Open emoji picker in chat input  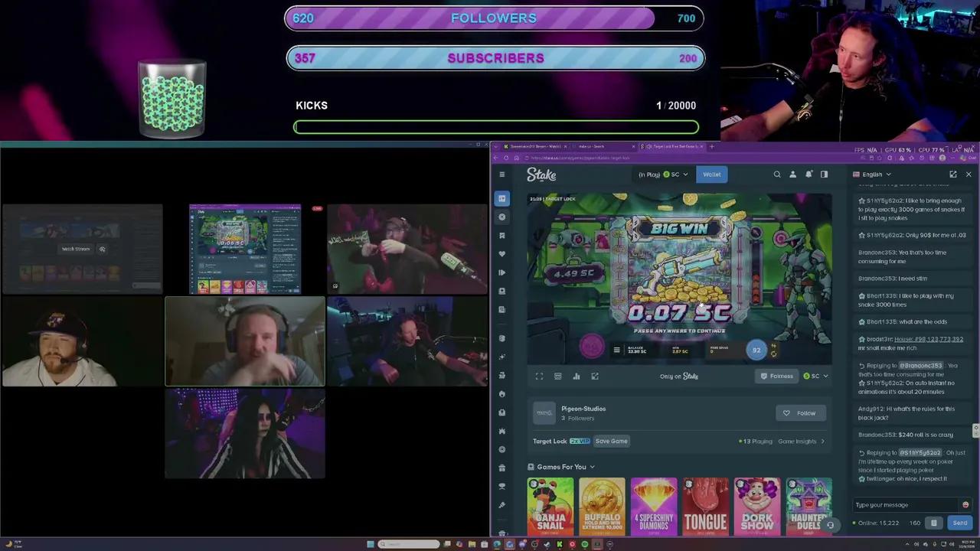tap(965, 505)
